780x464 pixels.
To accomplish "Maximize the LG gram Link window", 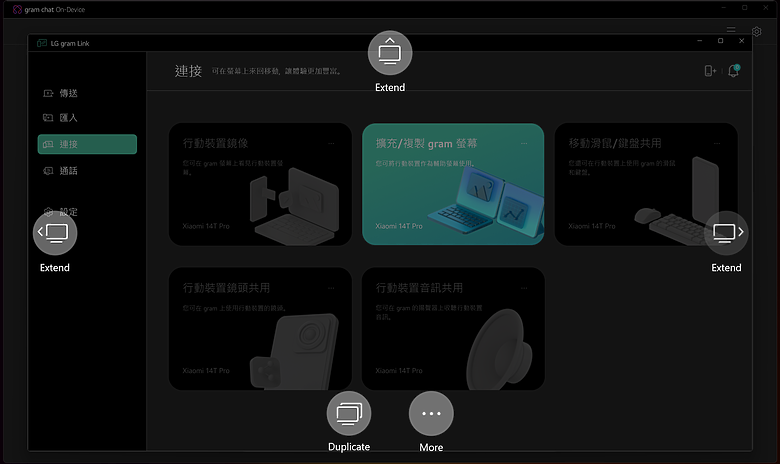I will tap(720, 41).
